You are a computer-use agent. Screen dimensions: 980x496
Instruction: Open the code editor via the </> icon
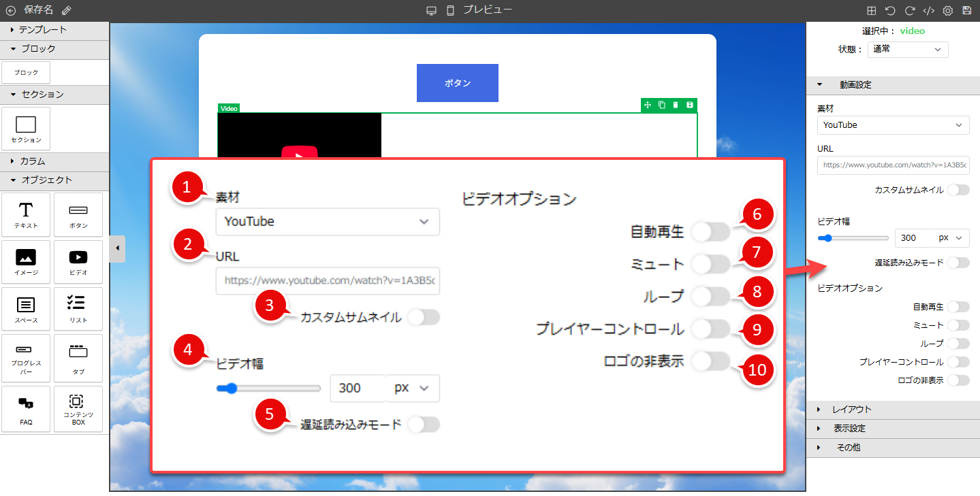point(928,10)
